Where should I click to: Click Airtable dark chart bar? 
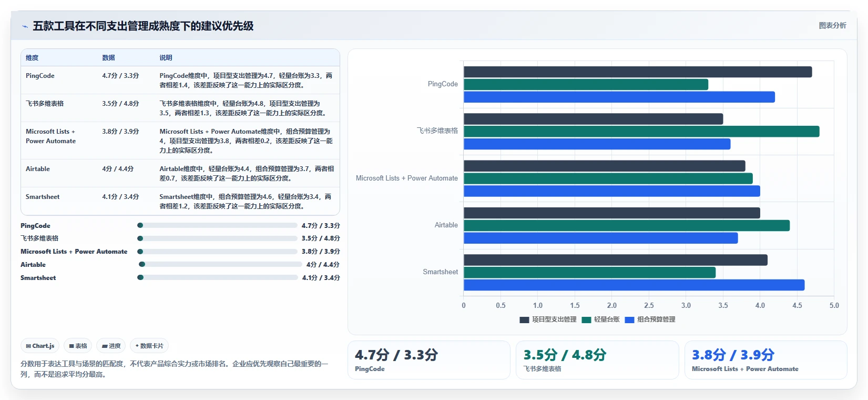tap(612, 213)
